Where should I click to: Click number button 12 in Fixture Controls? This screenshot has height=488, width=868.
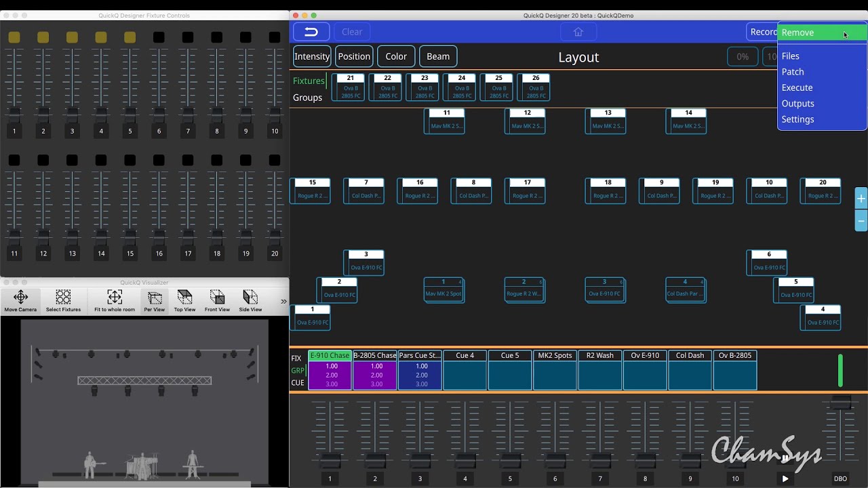(43, 253)
